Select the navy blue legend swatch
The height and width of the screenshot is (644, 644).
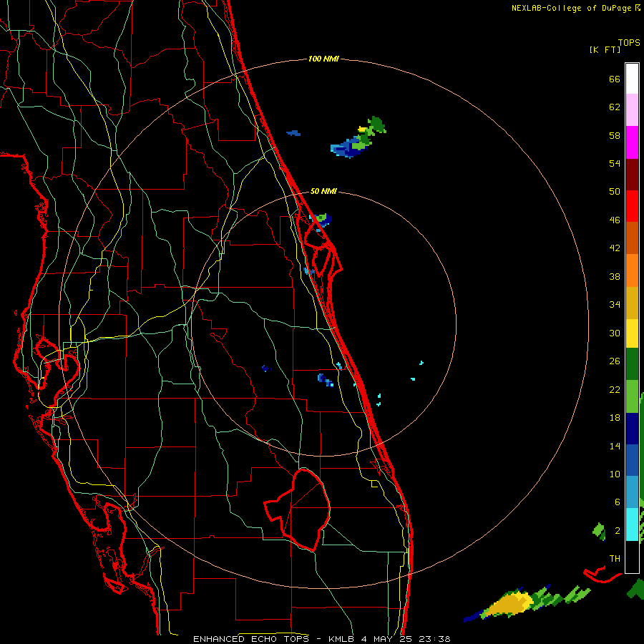[632, 429]
